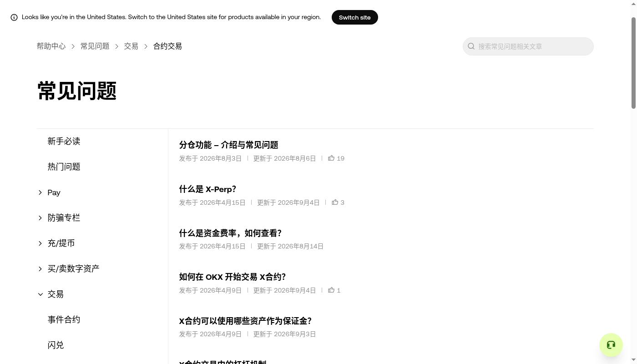Select 热门问题 in the sidebar
The height and width of the screenshot is (364, 637).
click(x=64, y=167)
